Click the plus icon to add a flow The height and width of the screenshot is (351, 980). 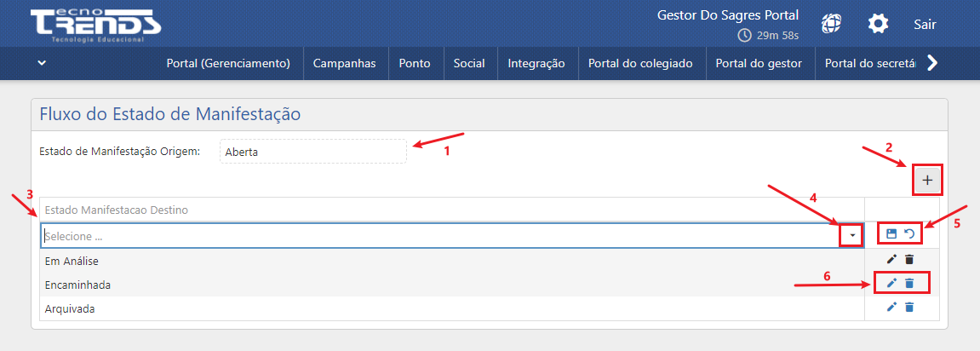tap(927, 180)
